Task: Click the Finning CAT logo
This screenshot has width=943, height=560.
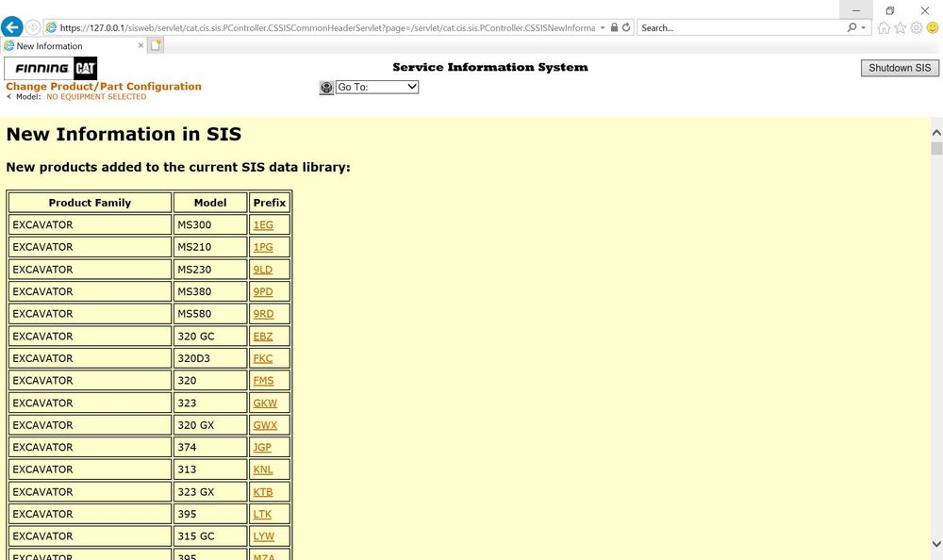Action: (51, 69)
